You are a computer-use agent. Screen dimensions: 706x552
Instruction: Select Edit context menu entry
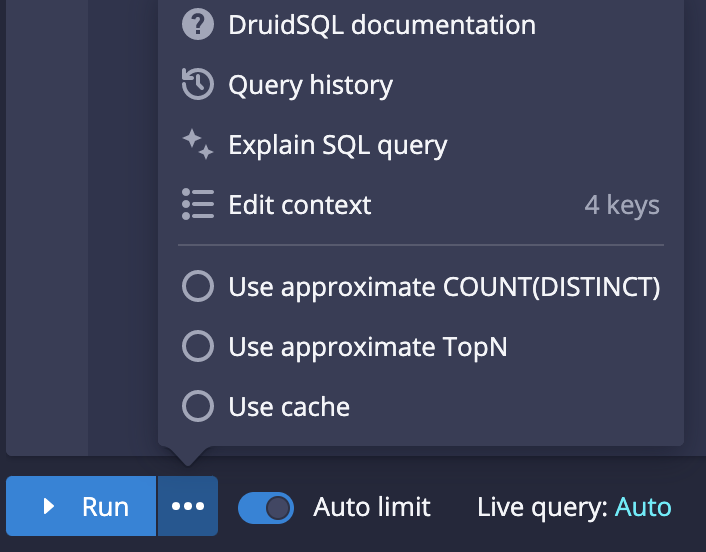click(x=421, y=205)
